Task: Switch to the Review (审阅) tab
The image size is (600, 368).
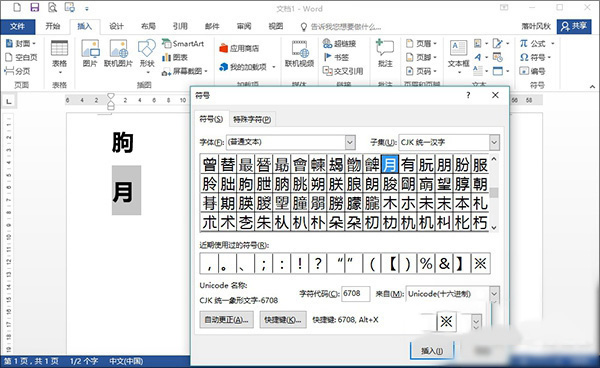Action: pyautogui.click(x=244, y=26)
